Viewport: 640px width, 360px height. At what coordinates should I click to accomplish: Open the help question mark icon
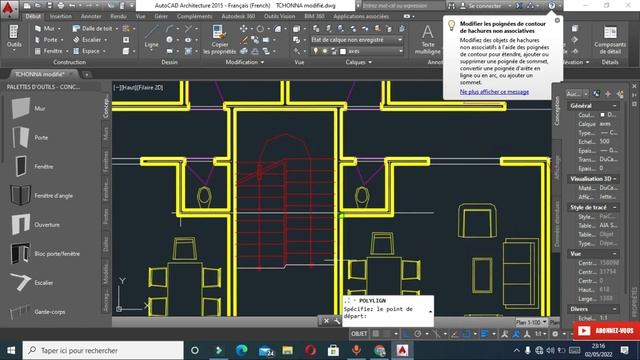(551, 6)
